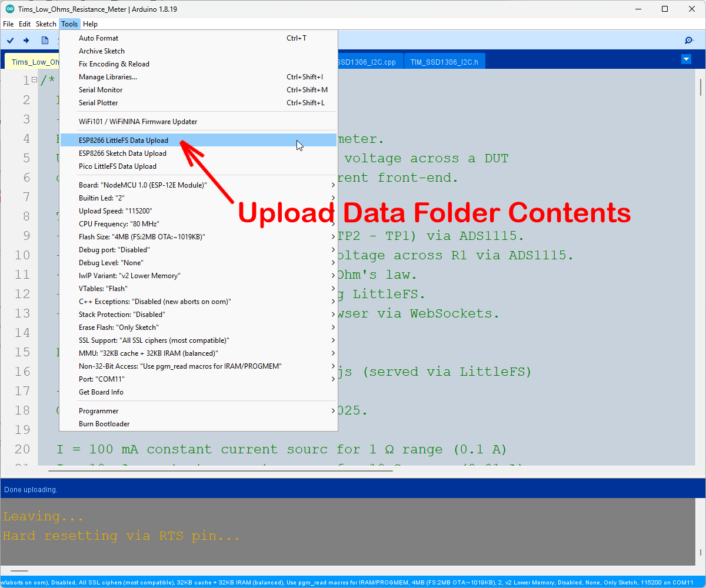
Task: Expand SSL Support submenu
Action: coord(199,340)
